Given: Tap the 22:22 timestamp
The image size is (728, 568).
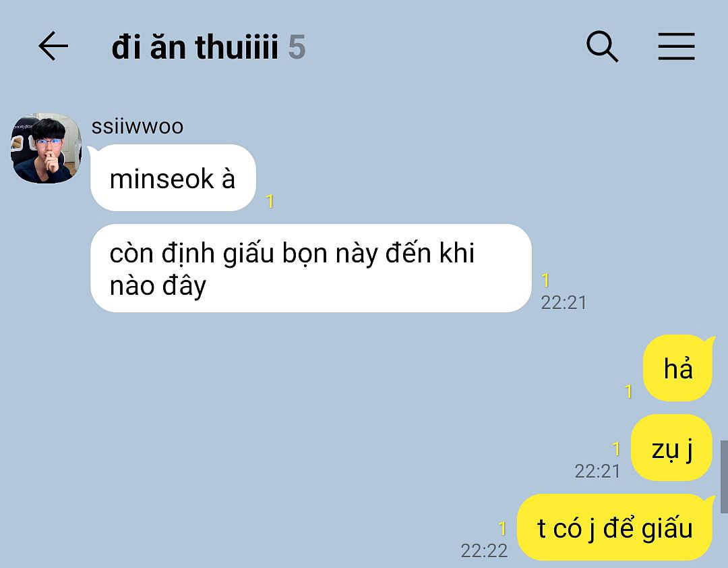Looking at the screenshot, I should [x=484, y=551].
